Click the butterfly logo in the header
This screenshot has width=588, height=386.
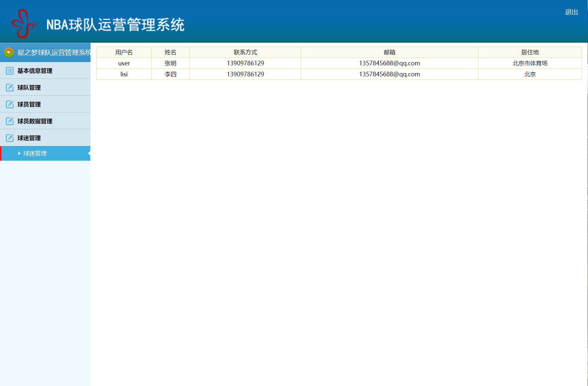click(x=24, y=23)
